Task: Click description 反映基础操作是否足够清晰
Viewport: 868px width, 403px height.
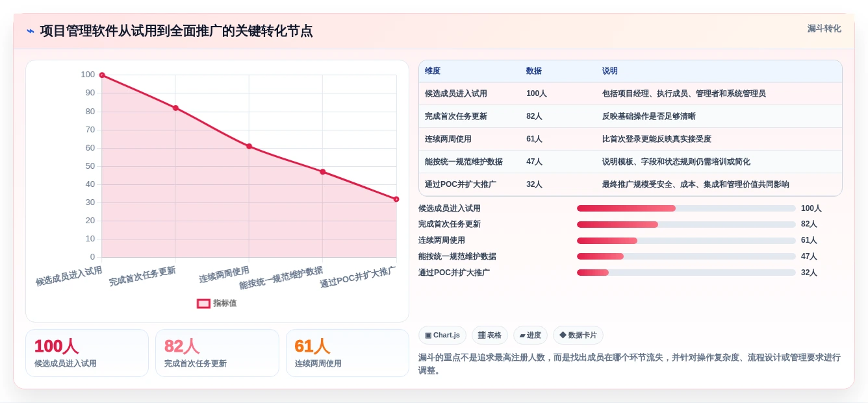Action: (x=648, y=116)
